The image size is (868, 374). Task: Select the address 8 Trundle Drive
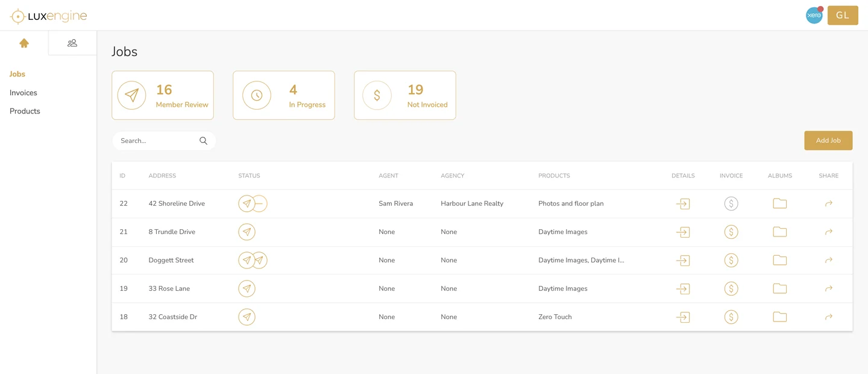tap(172, 232)
